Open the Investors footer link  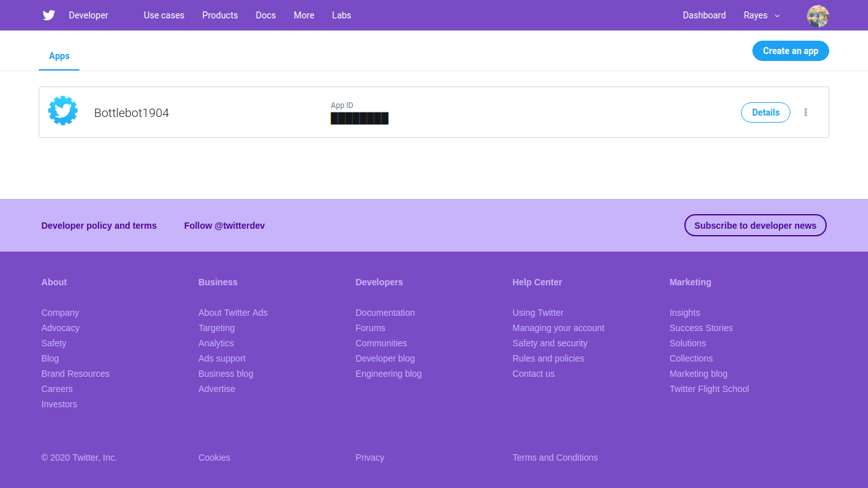coord(59,404)
